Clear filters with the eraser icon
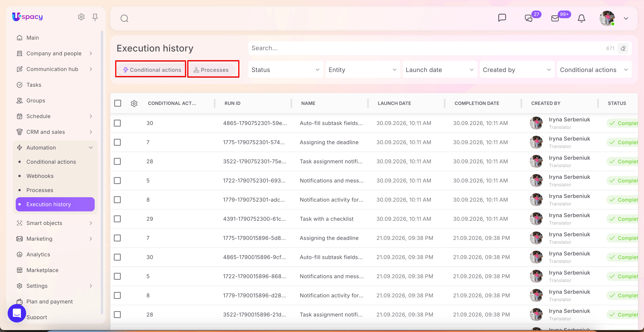The width and height of the screenshot is (644, 332). click(623, 48)
